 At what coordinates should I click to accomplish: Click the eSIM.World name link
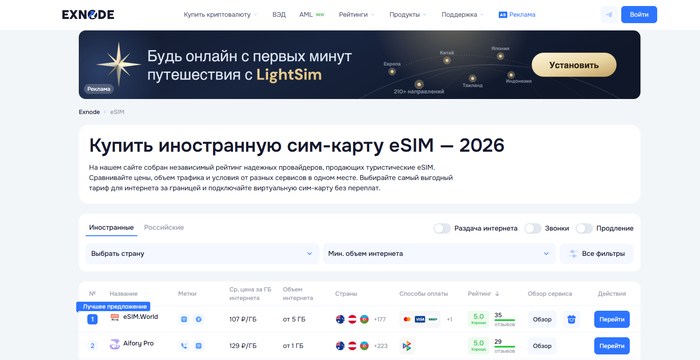tap(141, 317)
